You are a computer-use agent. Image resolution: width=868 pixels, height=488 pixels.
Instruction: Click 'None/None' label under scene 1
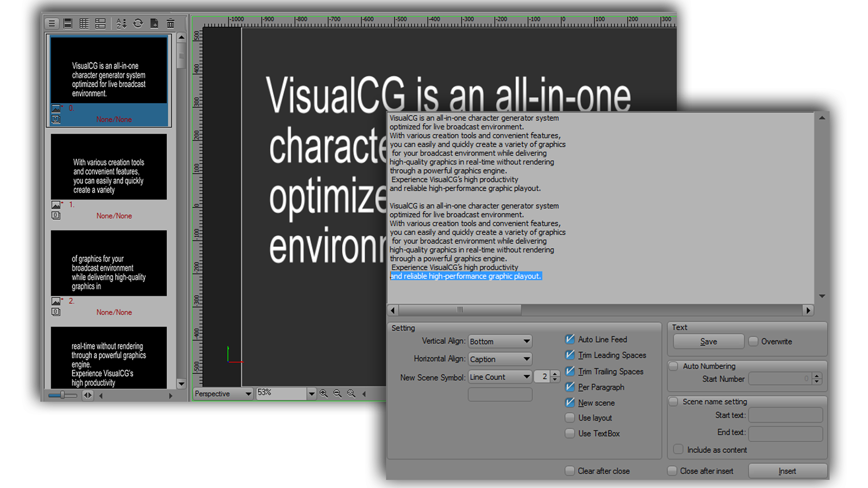[114, 216]
